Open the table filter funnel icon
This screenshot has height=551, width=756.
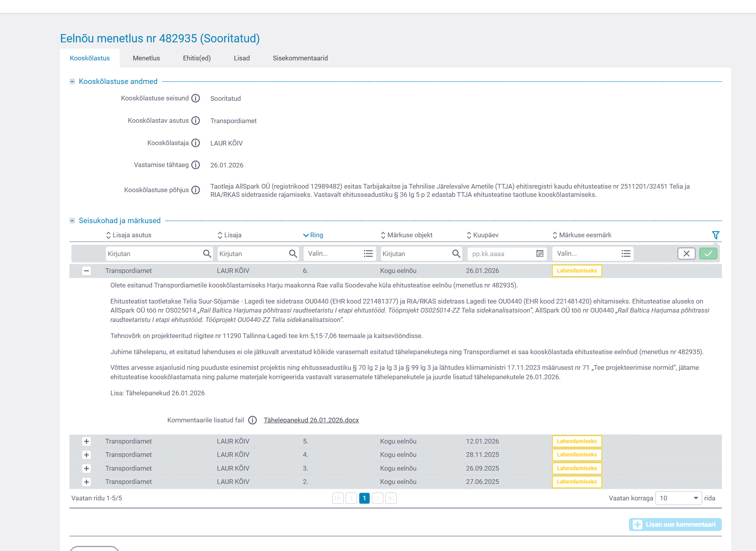click(x=715, y=235)
